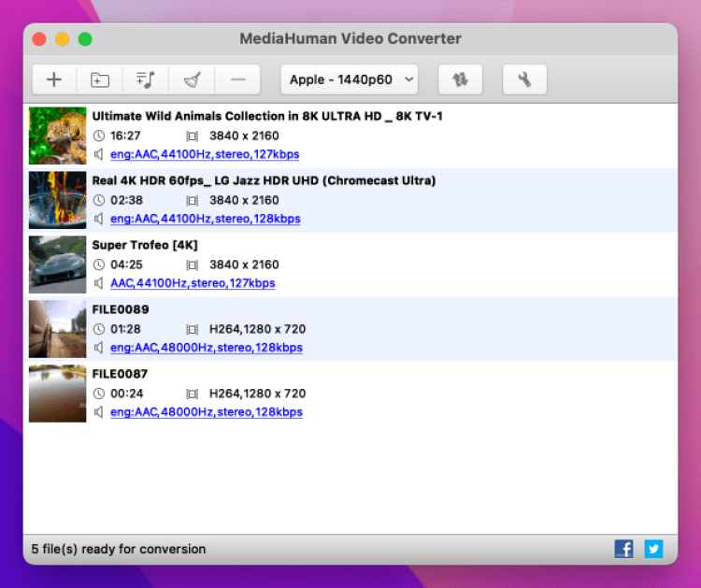Minimize the window with the yellow button
This screenshot has width=701, height=588.
click(62, 39)
